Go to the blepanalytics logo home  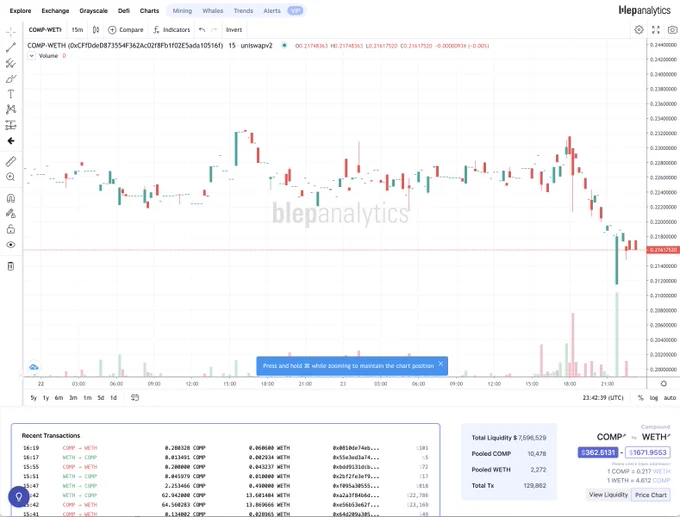644,10
